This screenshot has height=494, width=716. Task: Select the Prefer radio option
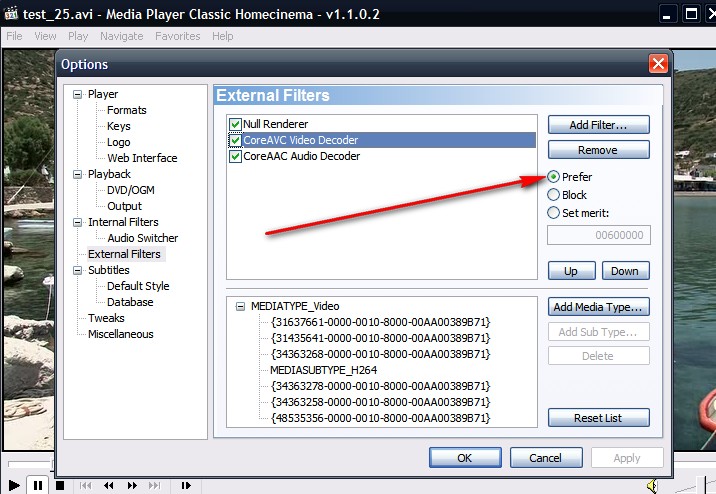553,177
